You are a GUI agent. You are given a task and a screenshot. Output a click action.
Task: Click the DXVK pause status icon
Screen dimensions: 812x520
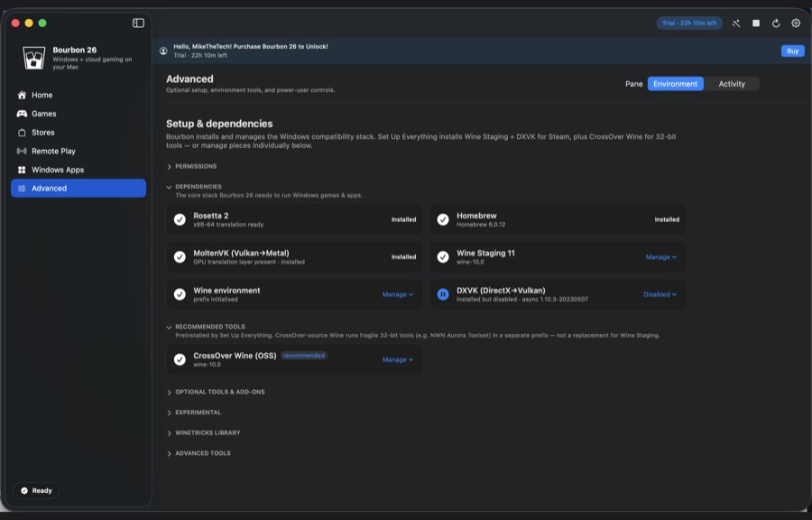(443, 294)
